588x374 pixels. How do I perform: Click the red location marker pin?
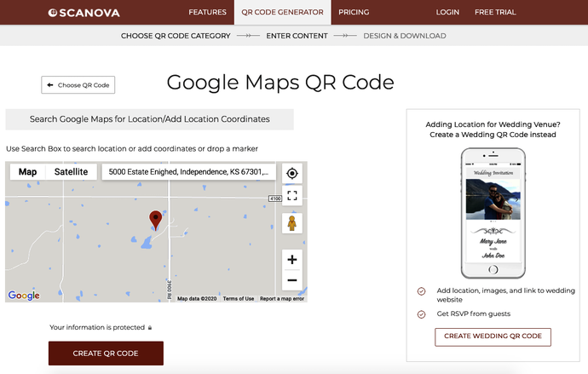click(156, 220)
